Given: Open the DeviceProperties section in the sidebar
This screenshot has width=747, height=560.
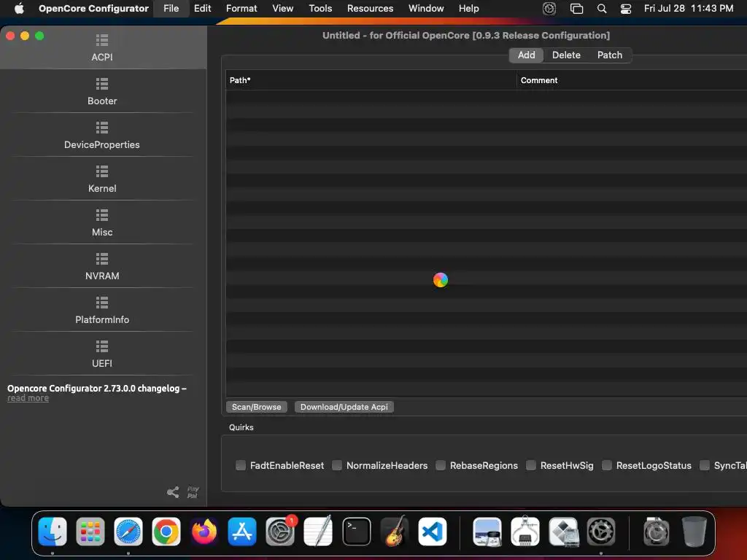Looking at the screenshot, I should click(x=102, y=135).
